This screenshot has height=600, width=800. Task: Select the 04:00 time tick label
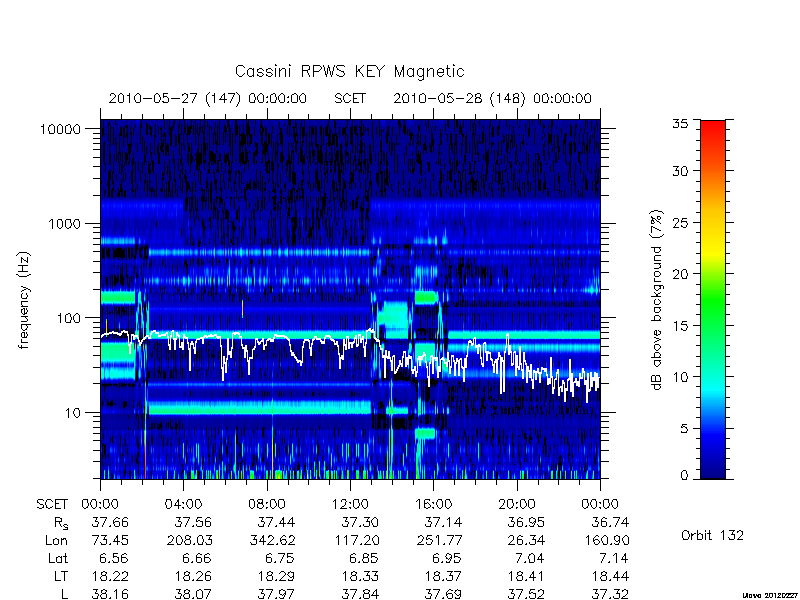tap(184, 505)
